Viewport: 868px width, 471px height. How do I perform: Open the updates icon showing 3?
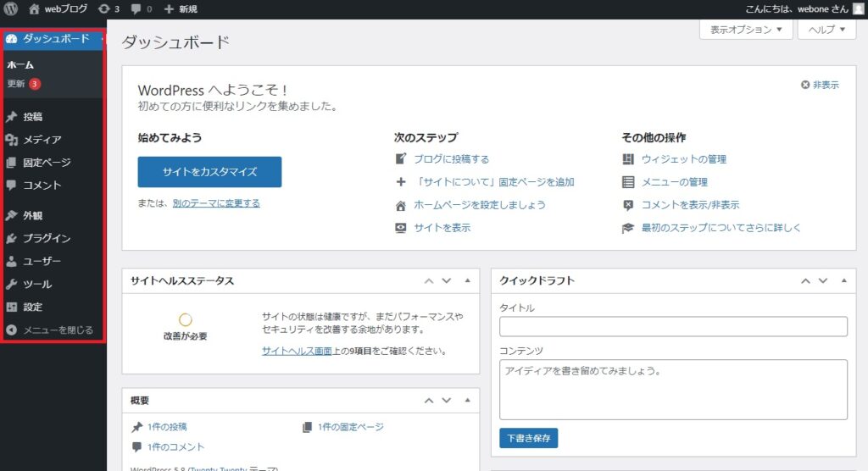pos(108,8)
